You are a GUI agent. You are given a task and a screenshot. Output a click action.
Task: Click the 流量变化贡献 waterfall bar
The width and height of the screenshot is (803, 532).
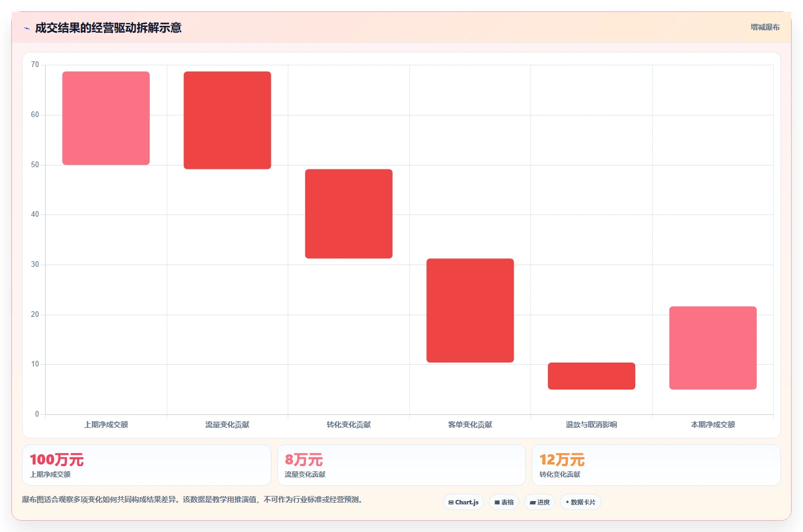coord(227,120)
